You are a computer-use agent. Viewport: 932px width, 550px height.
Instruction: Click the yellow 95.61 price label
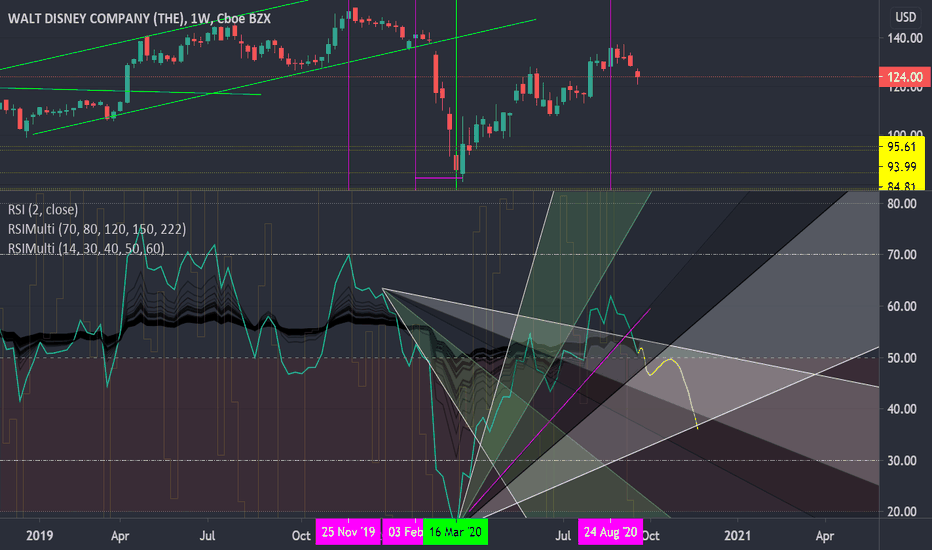[x=902, y=147]
